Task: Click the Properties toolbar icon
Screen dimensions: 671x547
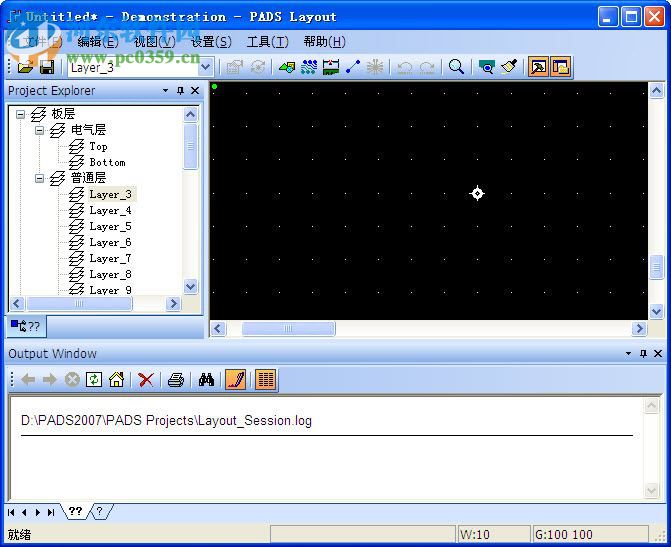Action: pos(235,67)
